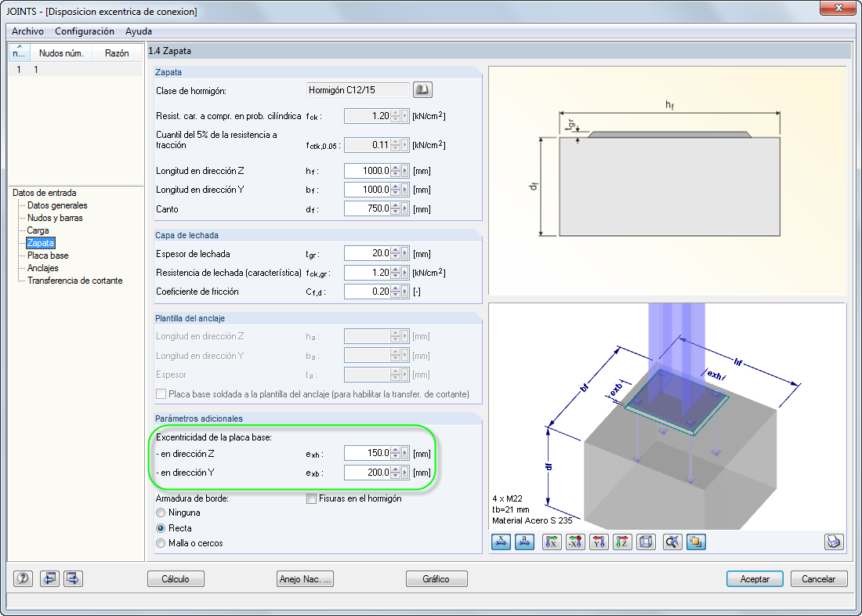Click the bf Longitud en dirección Y field
862x616 pixels.
368,190
